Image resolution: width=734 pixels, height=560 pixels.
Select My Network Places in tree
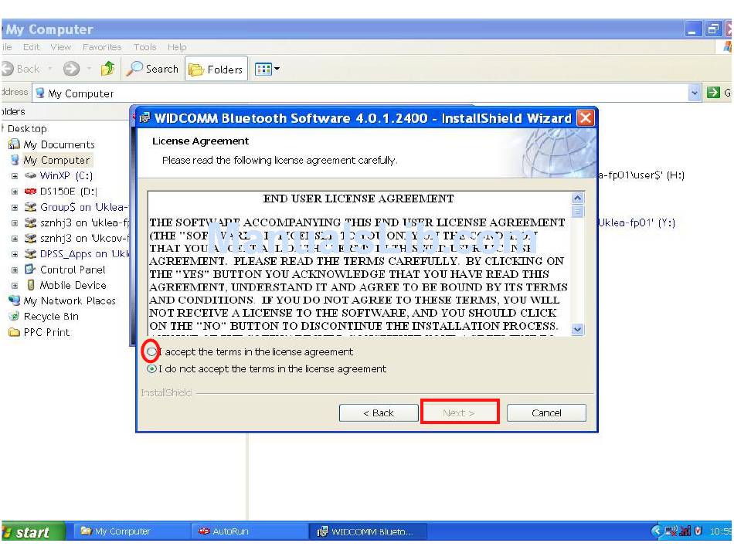[70, 300]
